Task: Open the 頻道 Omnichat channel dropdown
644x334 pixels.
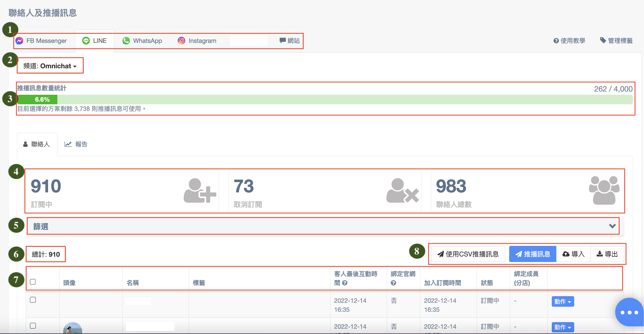Action: tap(50, 66)
